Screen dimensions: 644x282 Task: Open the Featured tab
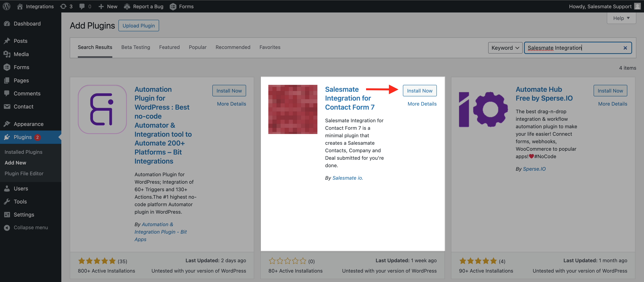[x=169, y=47]
